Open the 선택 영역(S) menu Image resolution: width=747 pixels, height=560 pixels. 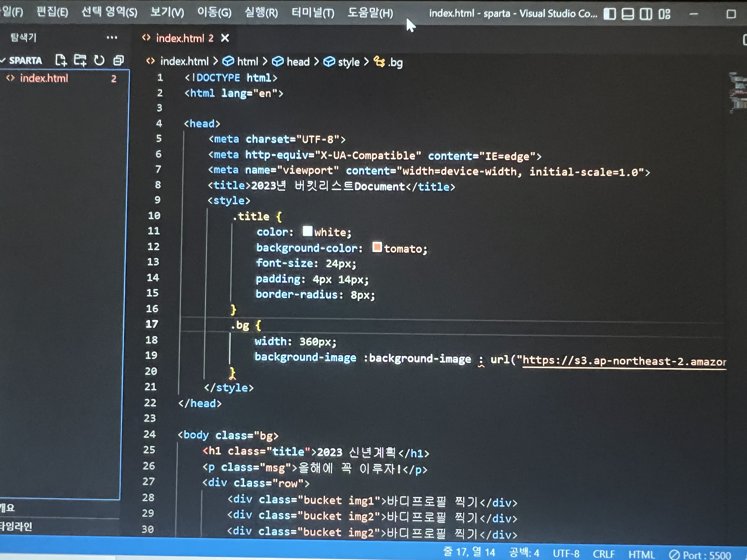109,12
